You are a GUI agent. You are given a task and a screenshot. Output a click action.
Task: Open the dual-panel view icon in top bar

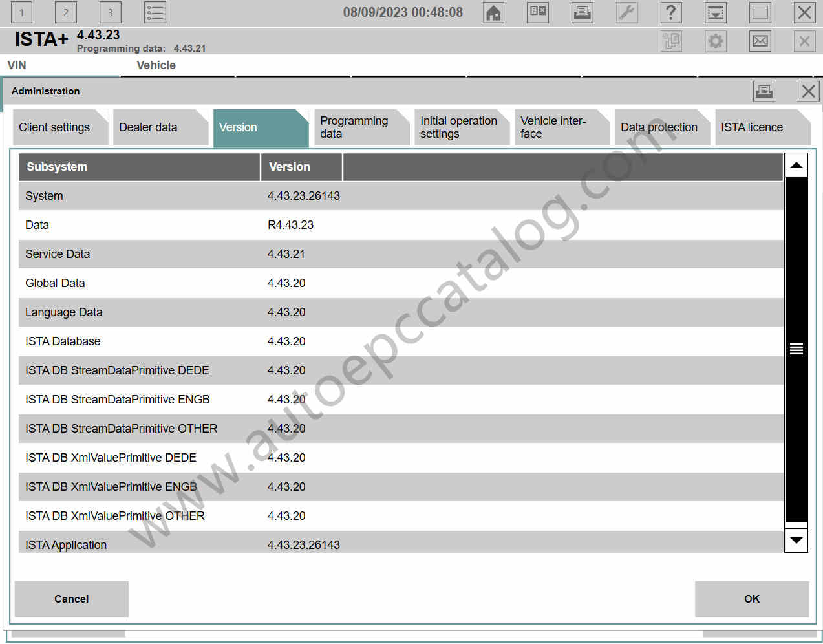[538, 12]
